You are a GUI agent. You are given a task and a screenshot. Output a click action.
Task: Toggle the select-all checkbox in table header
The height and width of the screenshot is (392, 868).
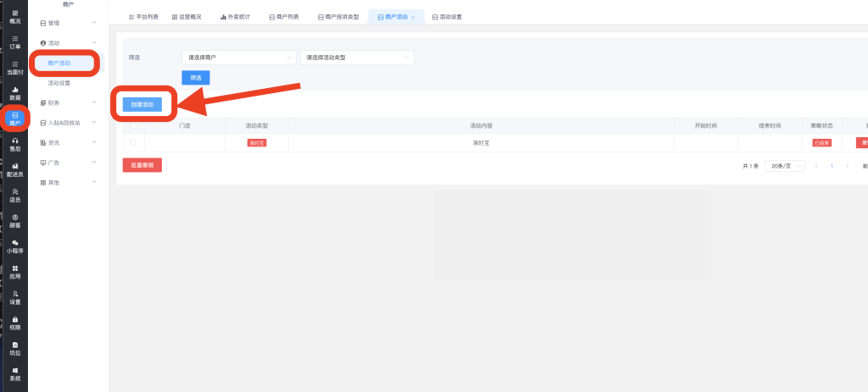pyautogui.click(x=133, y=125)
